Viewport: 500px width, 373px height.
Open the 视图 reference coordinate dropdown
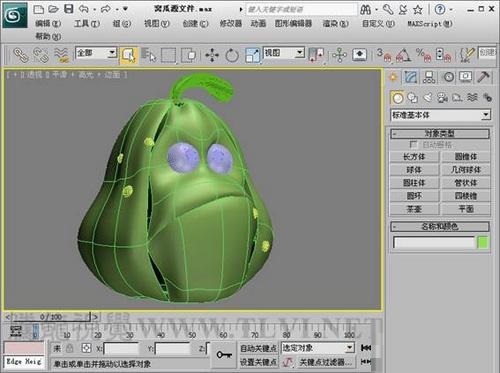(284, 53)
